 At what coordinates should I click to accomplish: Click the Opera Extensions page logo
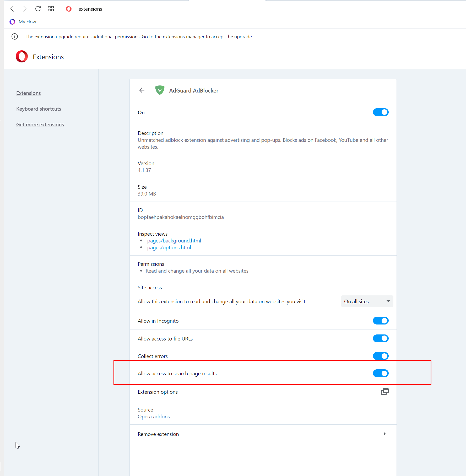pos(21,56)
